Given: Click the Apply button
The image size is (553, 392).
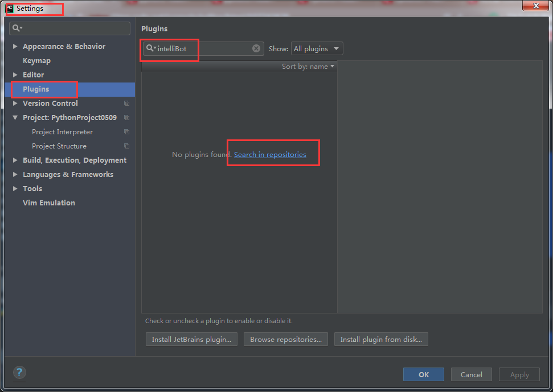Looking at the screenshot, I should click(519, 374).
